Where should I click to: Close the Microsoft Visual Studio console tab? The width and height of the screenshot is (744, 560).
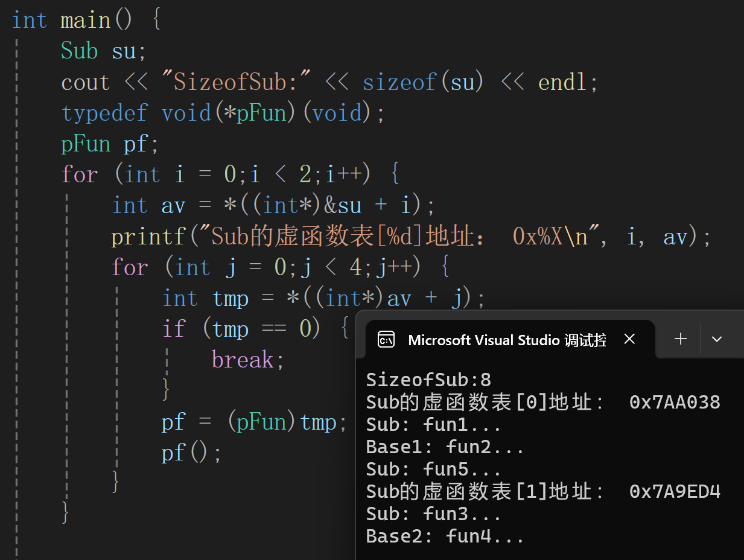629,339
